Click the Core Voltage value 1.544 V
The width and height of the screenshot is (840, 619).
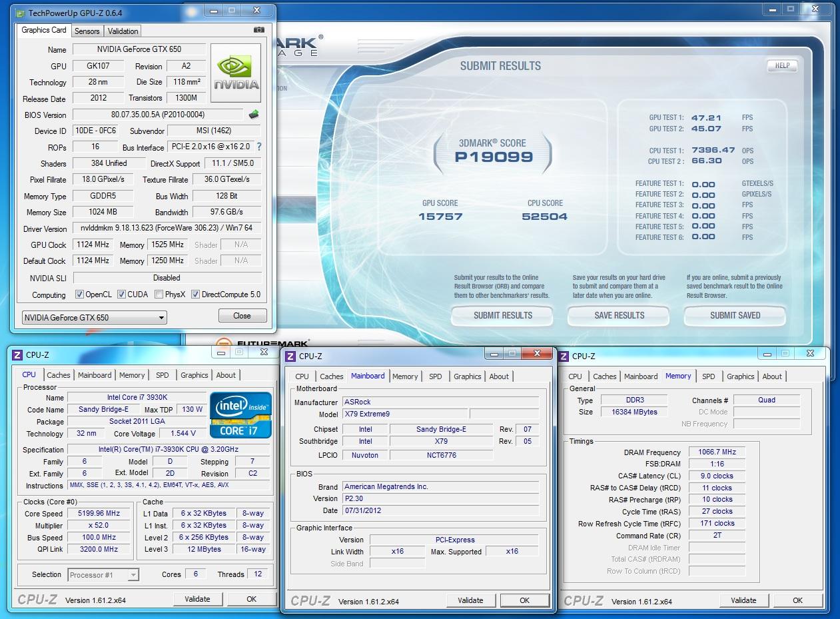183,434
